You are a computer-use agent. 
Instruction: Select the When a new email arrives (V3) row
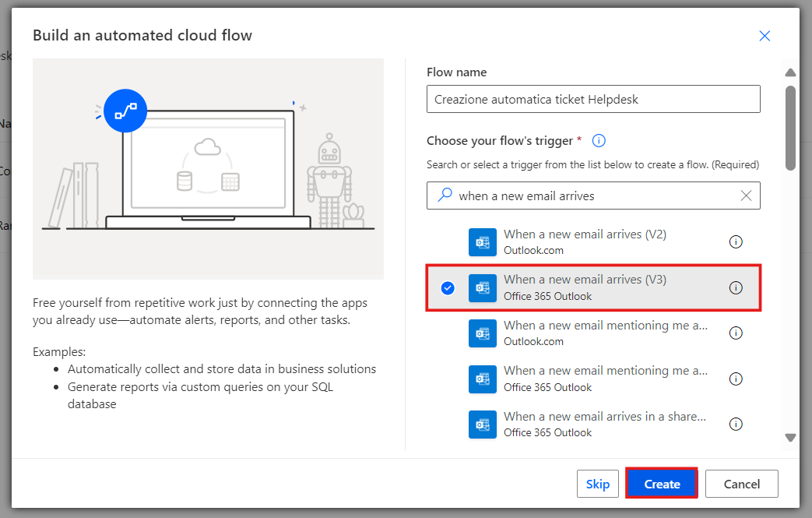click(x=593, y=288)
